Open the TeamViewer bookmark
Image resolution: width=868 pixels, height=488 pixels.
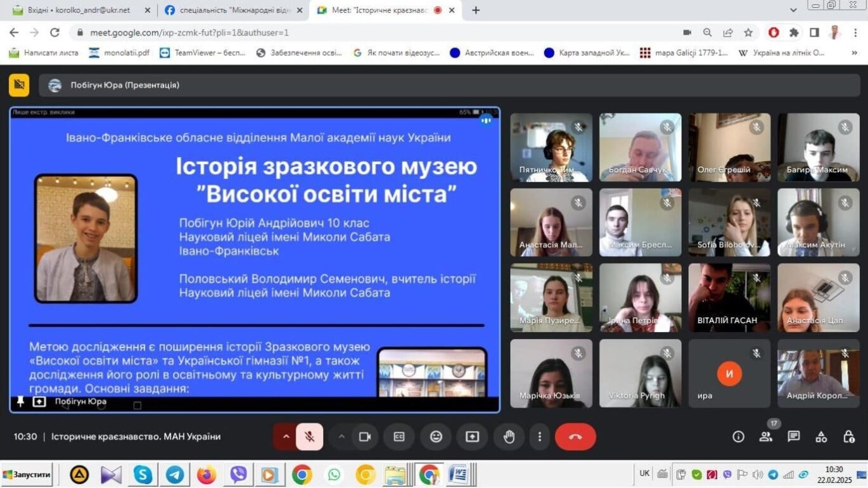203,53
